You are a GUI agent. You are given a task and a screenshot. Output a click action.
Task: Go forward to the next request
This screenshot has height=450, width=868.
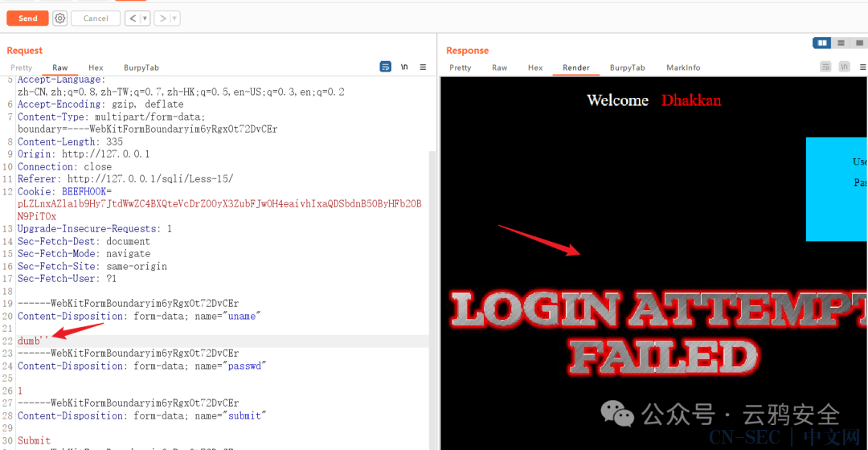pyautogui.click(x=162, y=18)
